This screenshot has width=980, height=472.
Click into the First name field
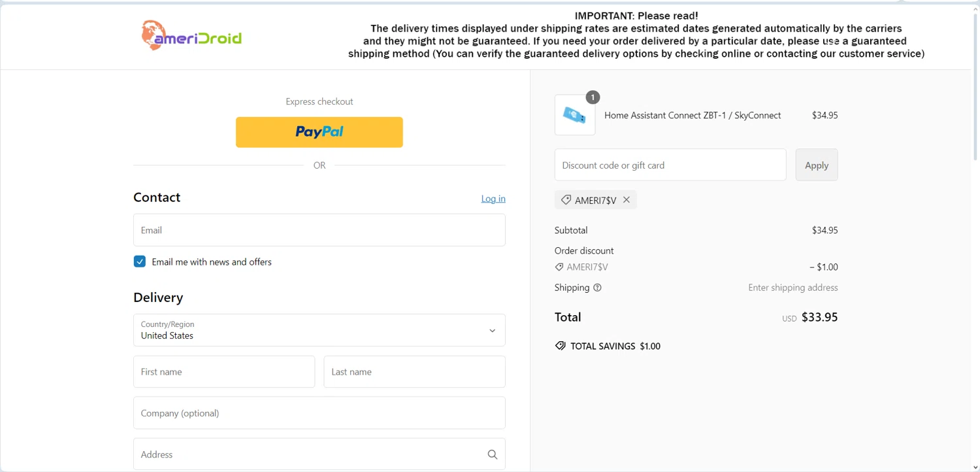pyautogui.click(x=224, y=372)
